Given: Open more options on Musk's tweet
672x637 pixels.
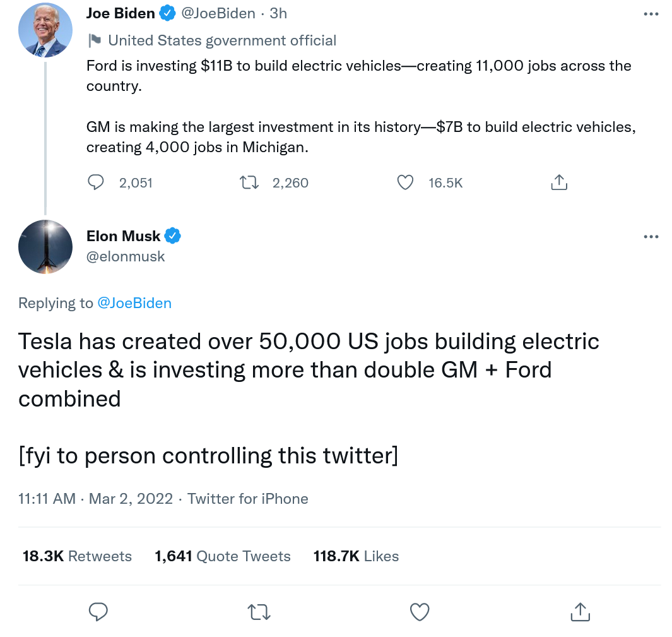Looking at the screenshot, I should pyautogui.click(x=651, y=237).
